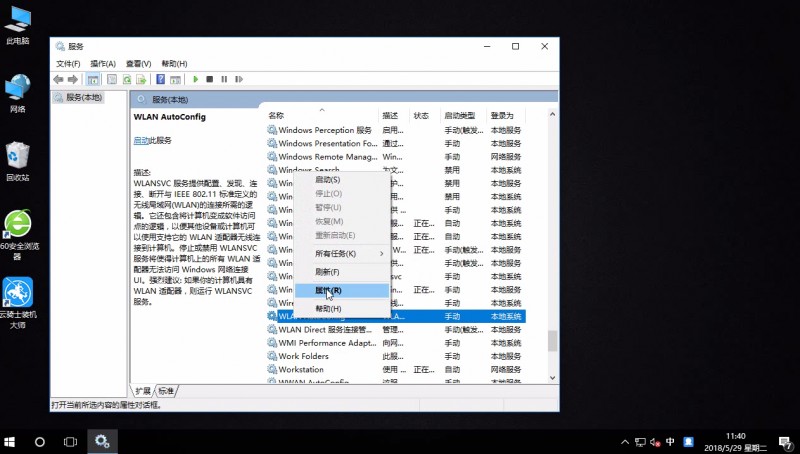Image resolution: width=800 pixels, height=454 pixels.
Task: Open 360安全浏览器 desktop shortcut
Action: [18, 235]
